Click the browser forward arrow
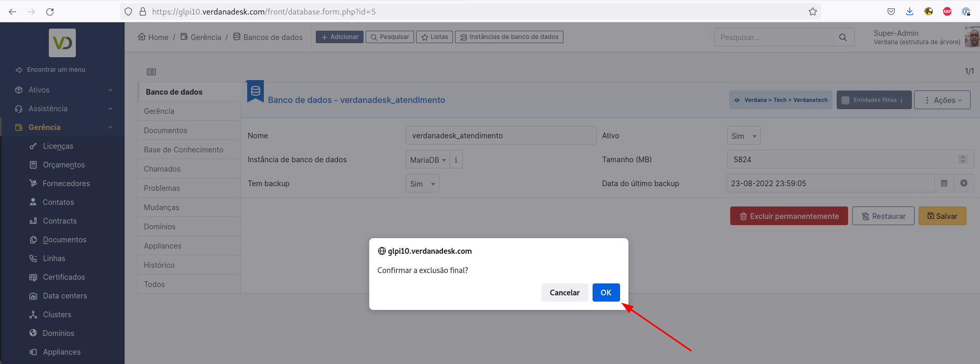This screenshot has width=980, height=364. click(x=31, y=11)
